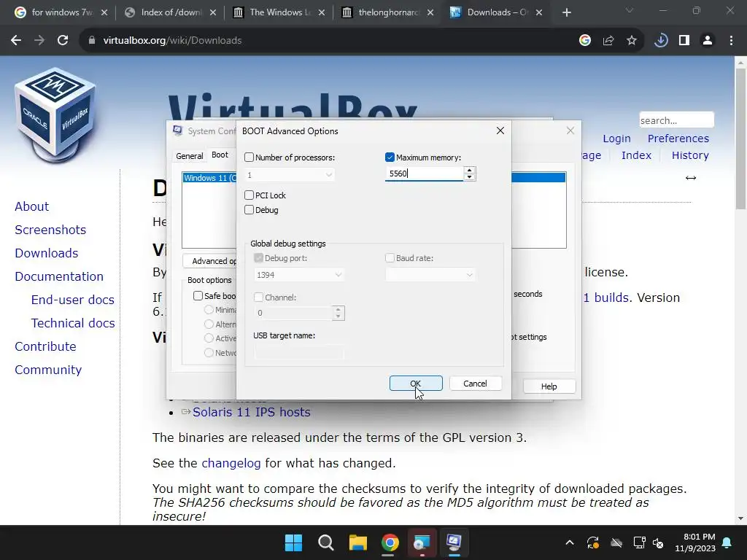The height and width of the screenshot is (560, 747).
Task: Click the double-arrow width toggle icon
Action: click(x=691, y=178)
